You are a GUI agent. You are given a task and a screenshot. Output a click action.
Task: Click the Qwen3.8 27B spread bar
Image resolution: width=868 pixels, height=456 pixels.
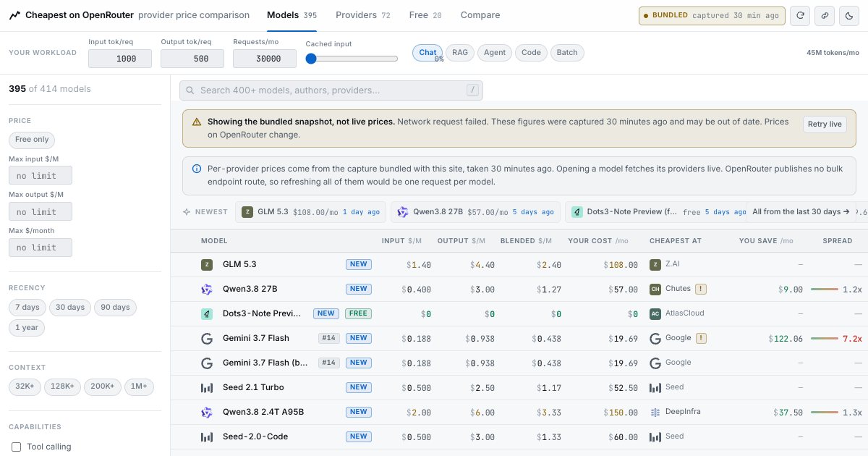click(x=824, y=290)
